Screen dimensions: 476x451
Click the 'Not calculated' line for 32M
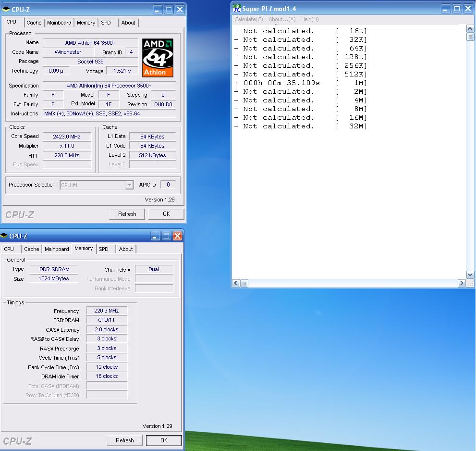tap(301, 126)
